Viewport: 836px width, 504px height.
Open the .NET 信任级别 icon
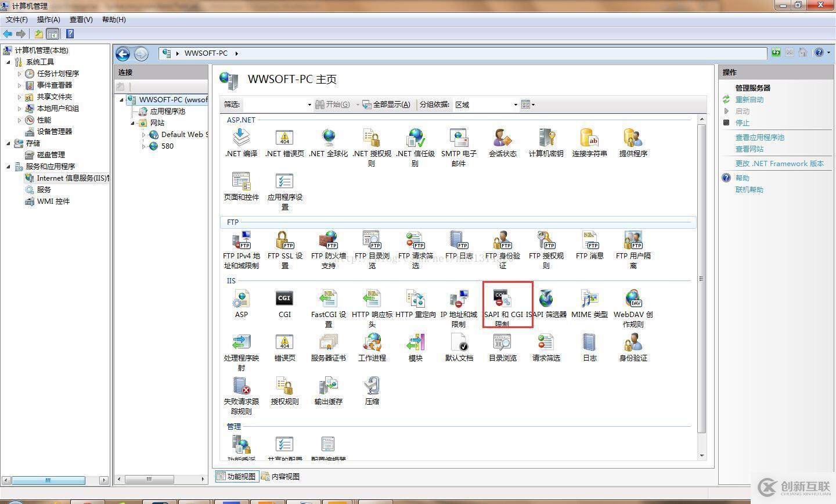click(415, 147)
